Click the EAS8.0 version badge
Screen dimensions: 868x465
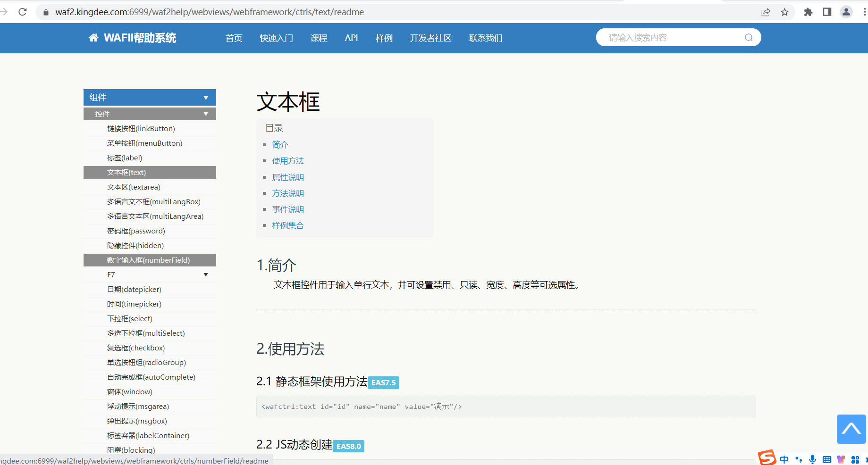[349, 446]
